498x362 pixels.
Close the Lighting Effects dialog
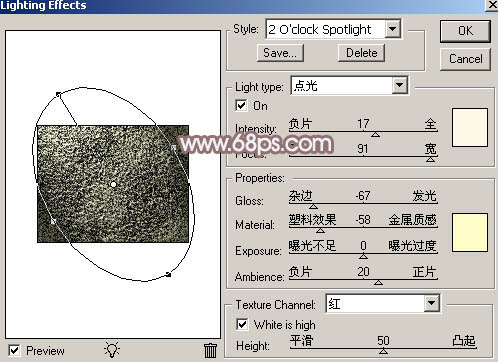[x=492, y=5]
